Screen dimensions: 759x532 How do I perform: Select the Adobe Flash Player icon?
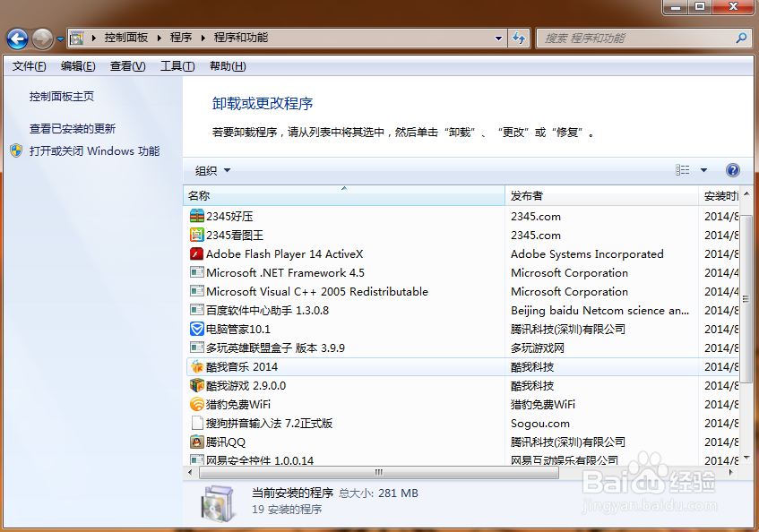tap(197, 253)
